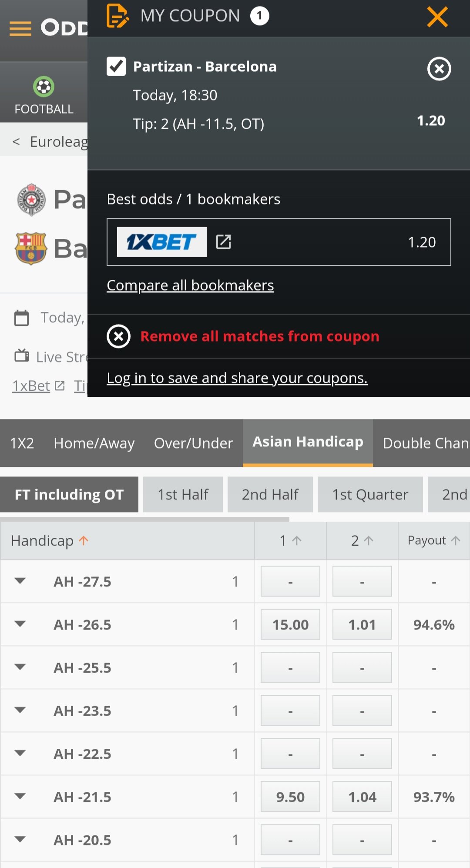Click the Barcelona team crest
470x868 pixels.
pos(31,248)
